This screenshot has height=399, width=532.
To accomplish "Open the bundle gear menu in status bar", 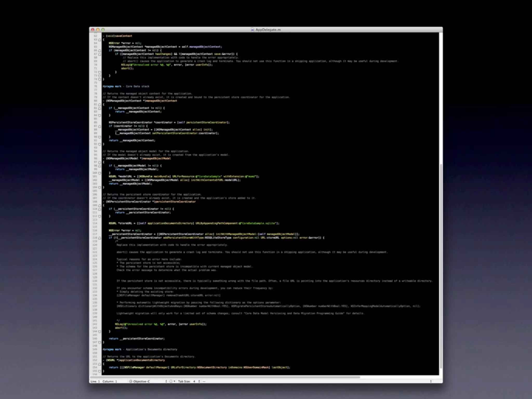I will [x=172, y=381].
